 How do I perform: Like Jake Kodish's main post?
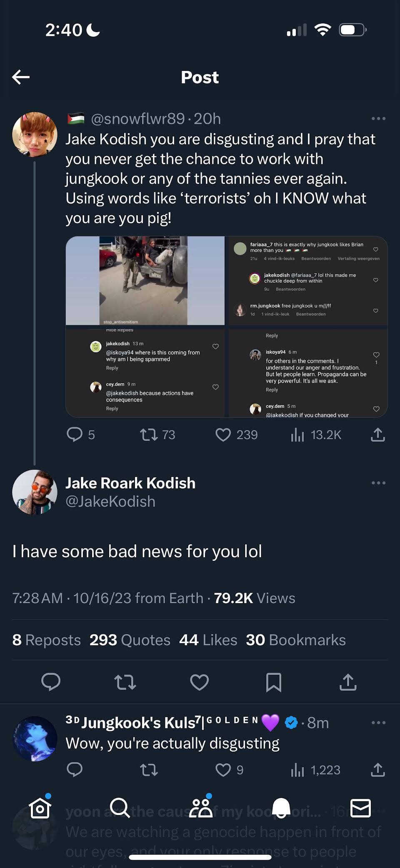[199, 682]
